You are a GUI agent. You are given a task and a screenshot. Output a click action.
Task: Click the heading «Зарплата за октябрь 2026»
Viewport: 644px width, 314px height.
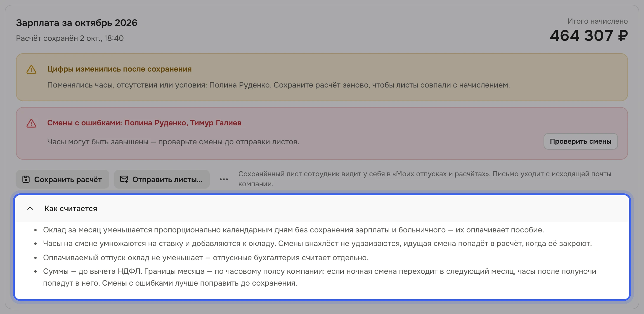click(77, 23)
